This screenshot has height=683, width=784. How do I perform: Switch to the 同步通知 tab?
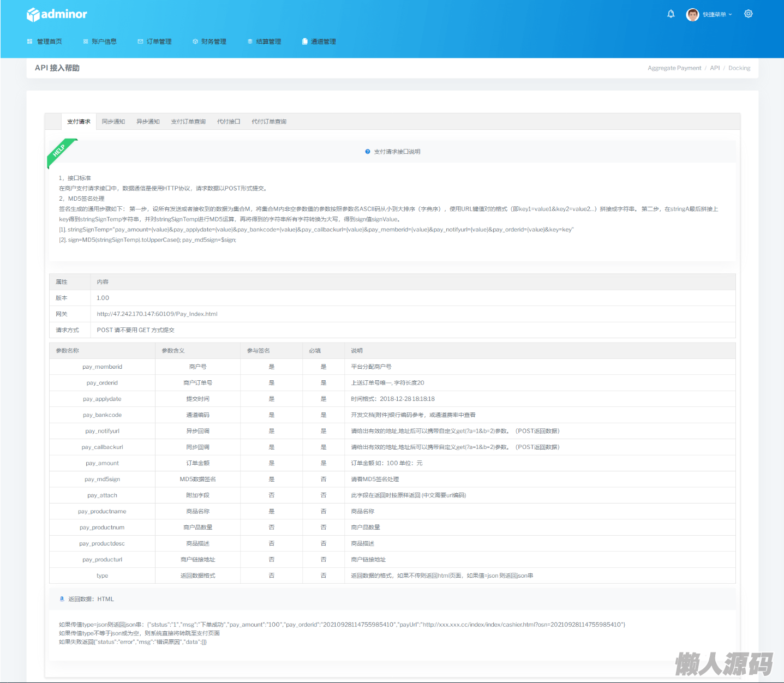pyautogui.click(x=113, y=122)
